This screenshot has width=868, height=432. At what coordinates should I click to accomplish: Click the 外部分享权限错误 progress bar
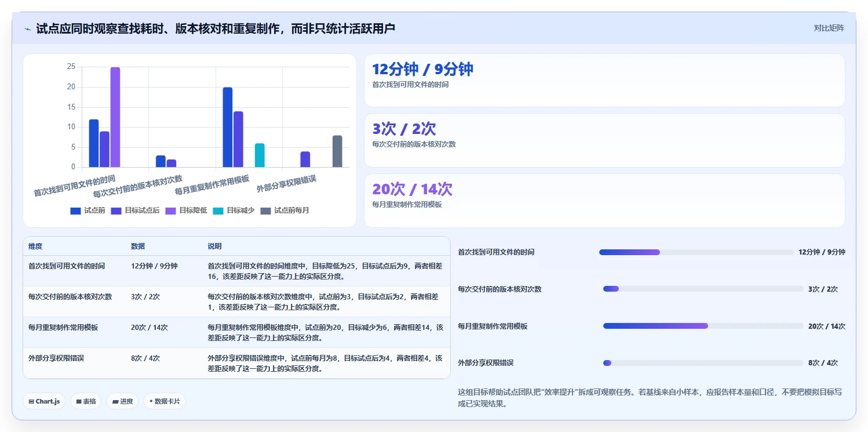(x=703, y=363)
